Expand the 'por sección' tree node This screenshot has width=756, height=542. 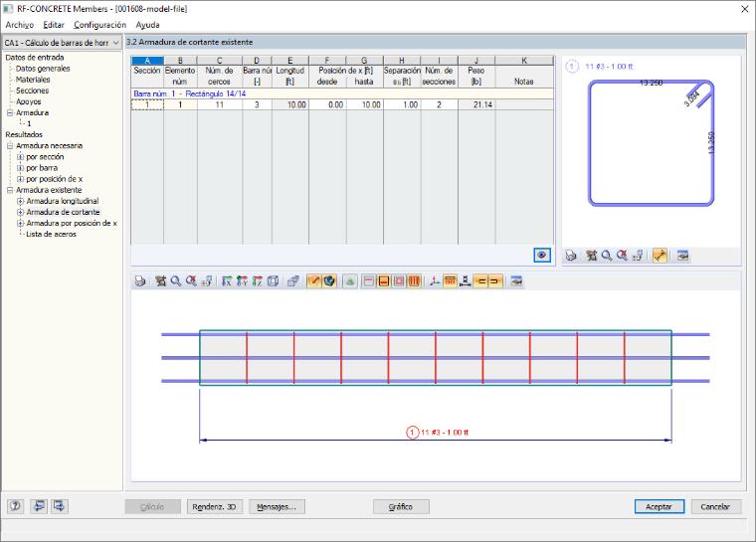[x=20, y=157]
